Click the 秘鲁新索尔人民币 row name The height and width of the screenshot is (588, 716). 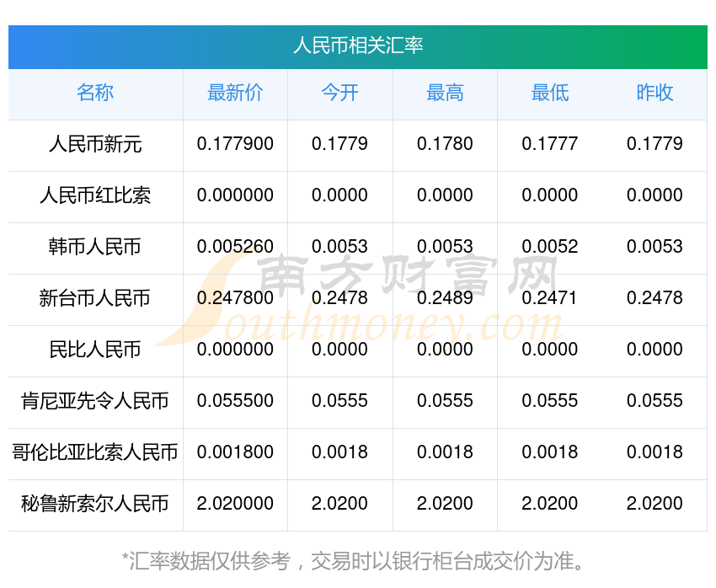click(95, 504)
